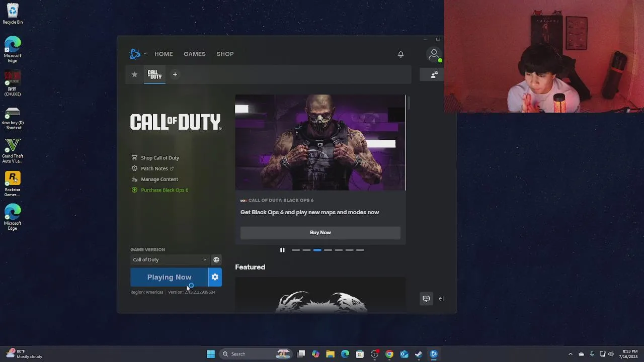This screenshot has width=644, height=362.
Task: Open game options gear next to Playing Now
Action: 215,277
